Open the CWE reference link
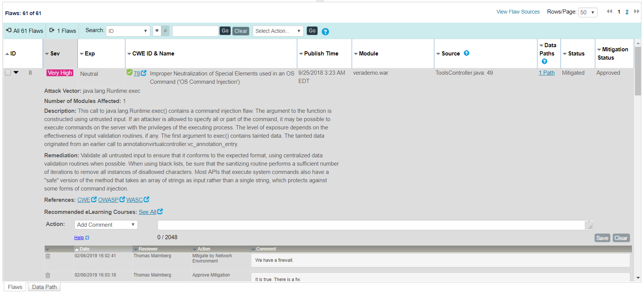Image resolution: width=644 pixels, height=295 pixels. (x=84, y=200)
